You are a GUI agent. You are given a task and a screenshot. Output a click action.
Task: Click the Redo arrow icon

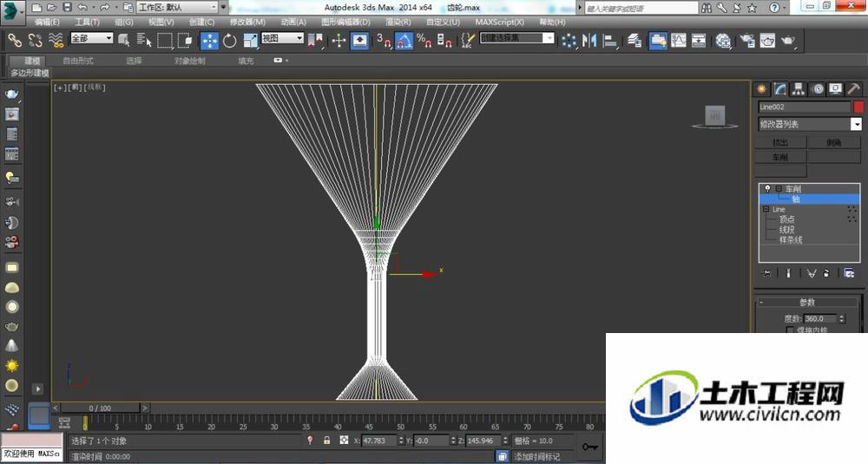pos(104,7)
